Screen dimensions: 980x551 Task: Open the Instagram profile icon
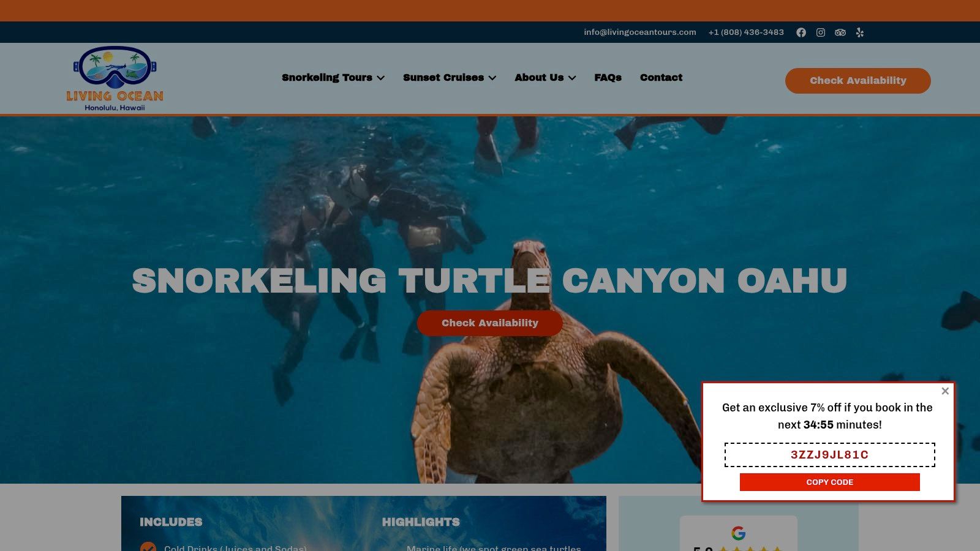click(821, 32)
